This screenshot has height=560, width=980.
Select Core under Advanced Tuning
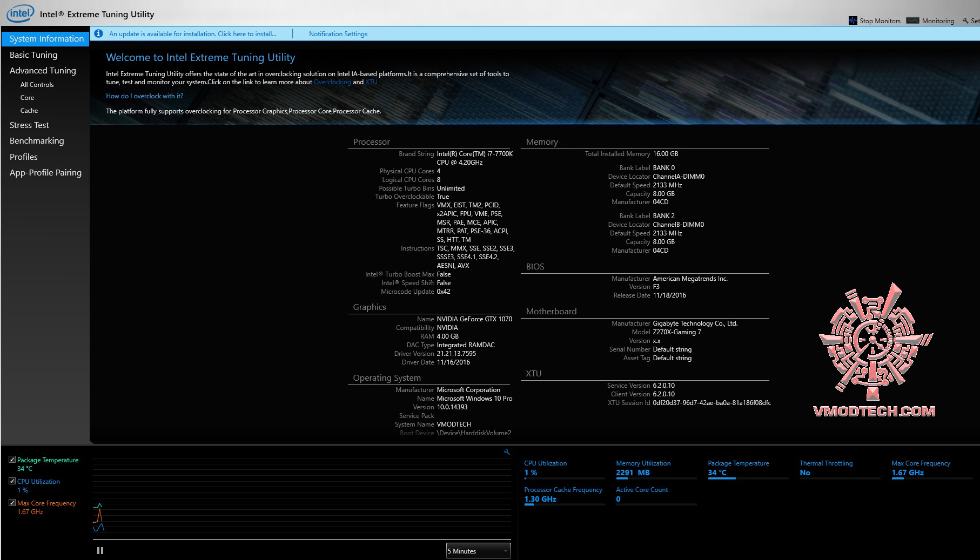[27, 98]
